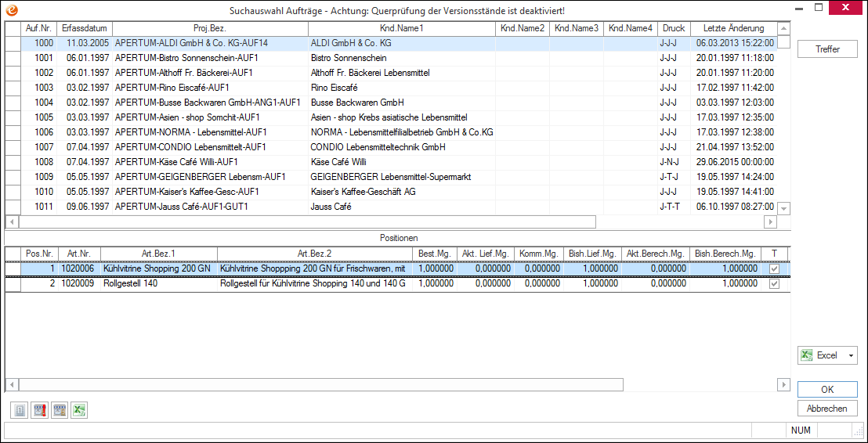Select 'Kaiser's Kaffee-Geschäft AG' cell
This screenshot has height=443, width=868.
pos(401,193)
